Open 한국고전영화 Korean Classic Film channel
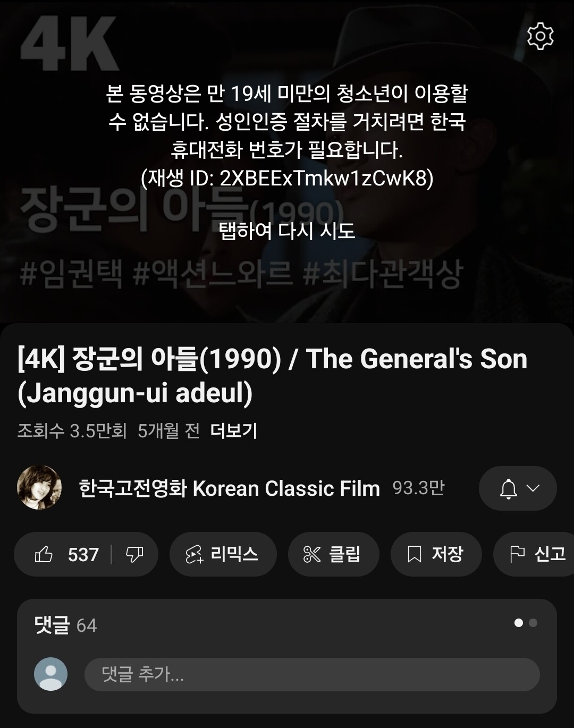Screen dimensions: 574x728 coord(230,488)
